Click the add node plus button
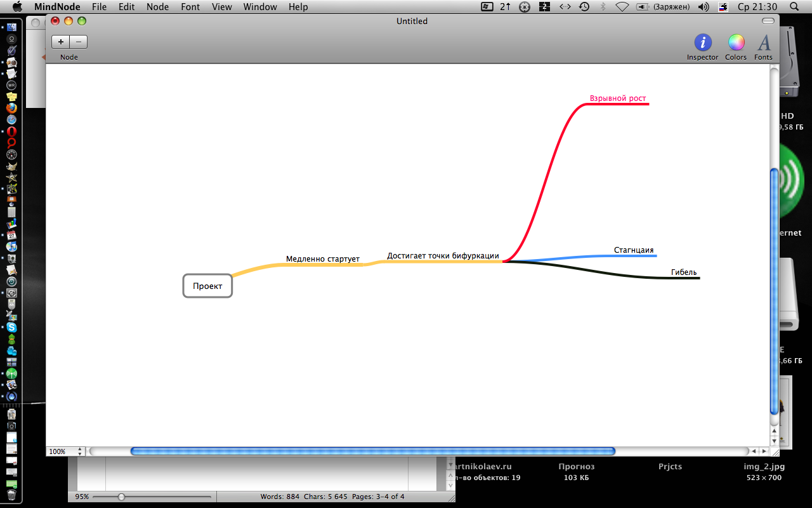 [x=61, y=42]
